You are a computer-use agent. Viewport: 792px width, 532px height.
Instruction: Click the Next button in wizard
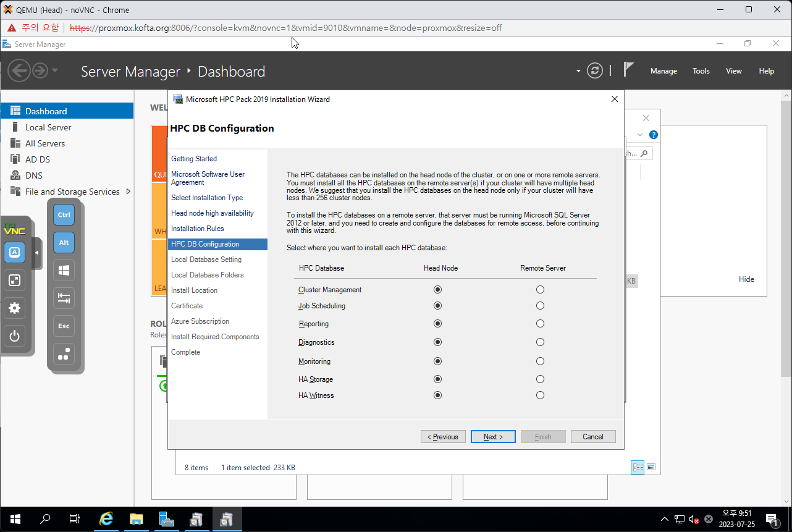pyautogui.click(x=493, y=437)
